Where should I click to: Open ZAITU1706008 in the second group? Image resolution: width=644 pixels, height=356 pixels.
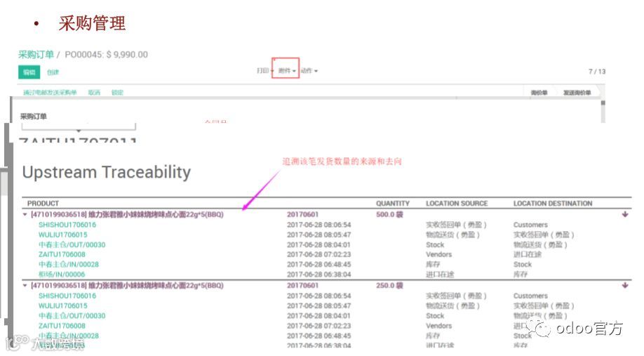(62, 326)
